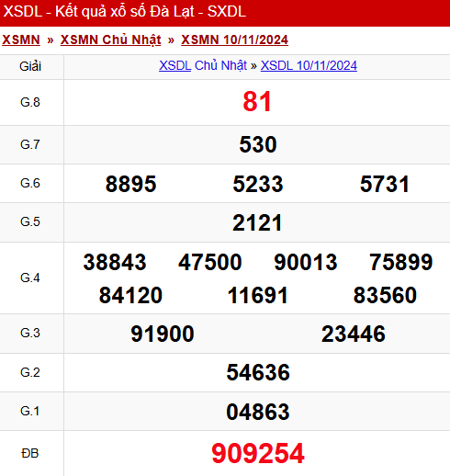Open the XSMN Chủ Nhật breadcrumb link
Screen dimensions: 450x476
110,40
